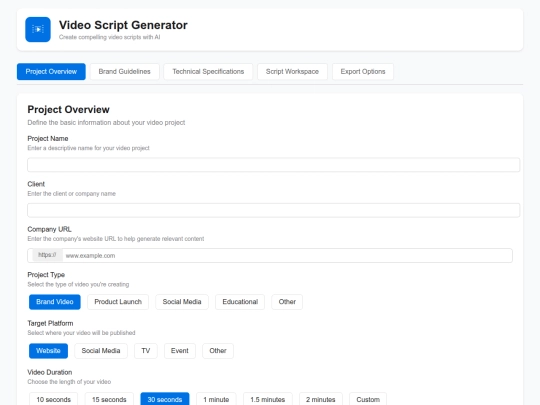Image resolution: width=540 pixels, height=405 pixels.
Task: Choose Other under Target Platform
Action: 218,351
